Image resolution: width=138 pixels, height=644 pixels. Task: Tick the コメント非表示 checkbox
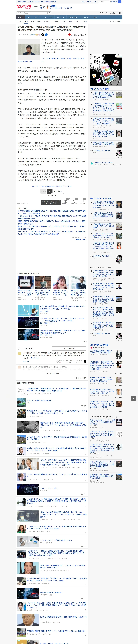pos(75,378)
